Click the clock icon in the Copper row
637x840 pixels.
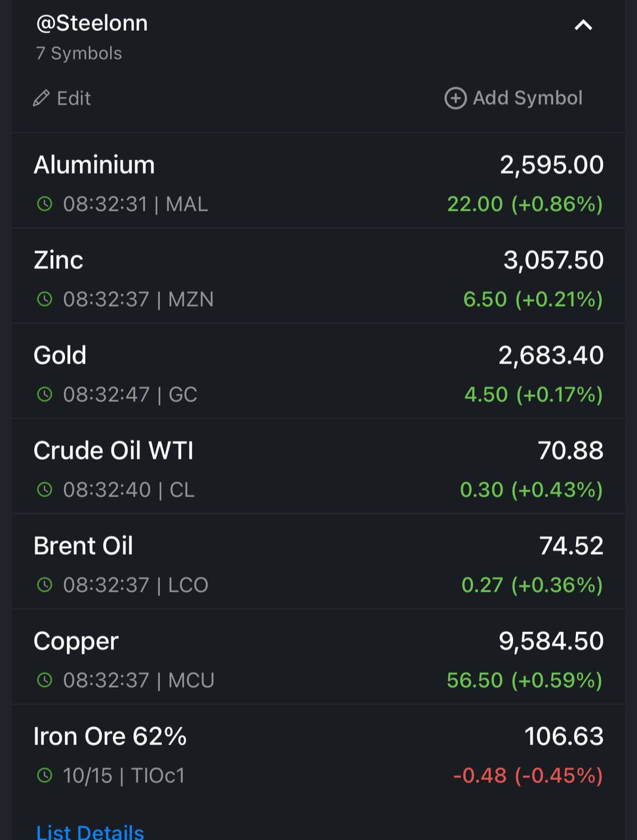pos(45,680)
